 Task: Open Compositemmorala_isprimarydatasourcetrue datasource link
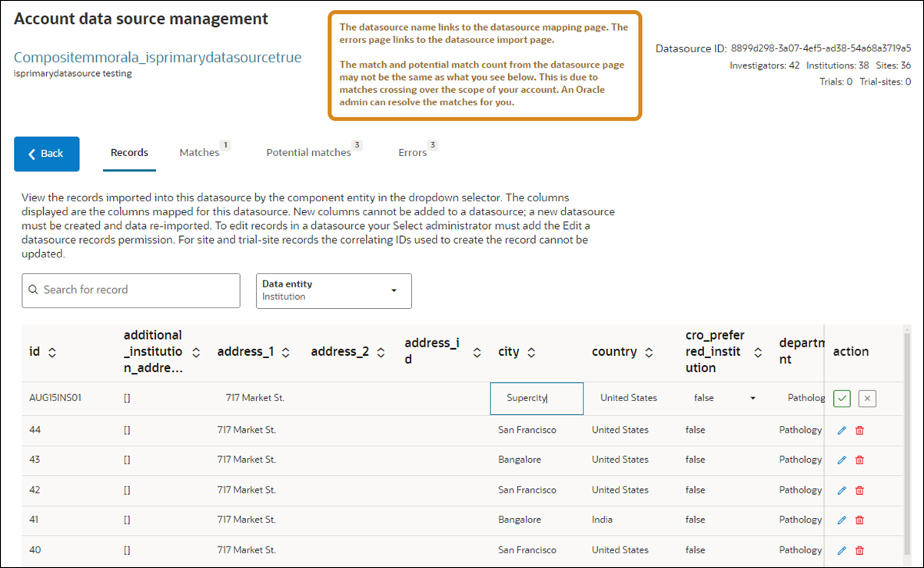158,58
